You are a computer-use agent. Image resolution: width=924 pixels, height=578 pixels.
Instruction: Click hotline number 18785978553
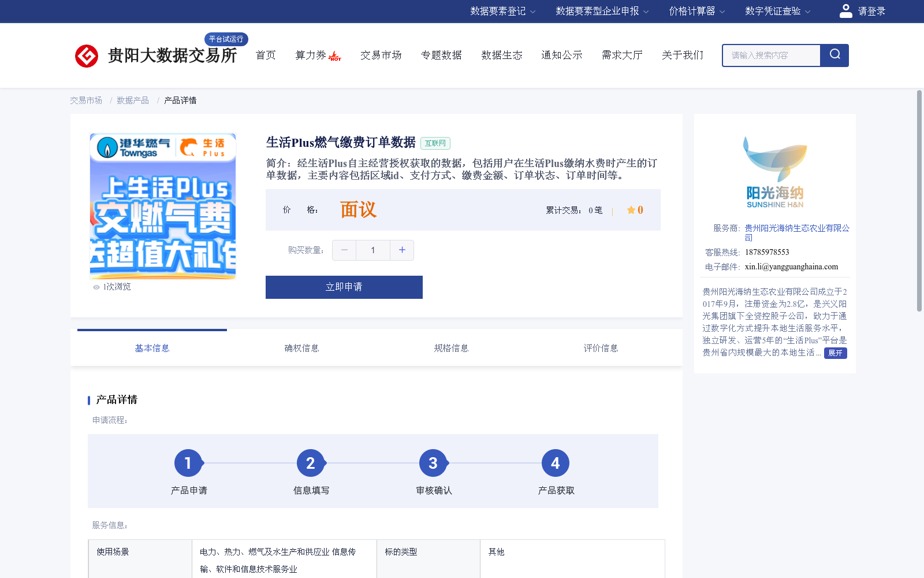tap(767, 253)
